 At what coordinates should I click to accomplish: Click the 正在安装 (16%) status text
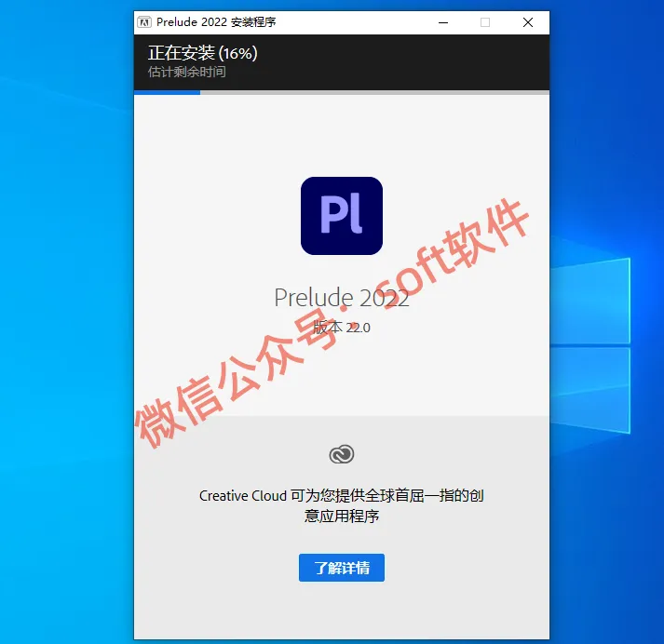pyautogui.click(x=202, y=53)
